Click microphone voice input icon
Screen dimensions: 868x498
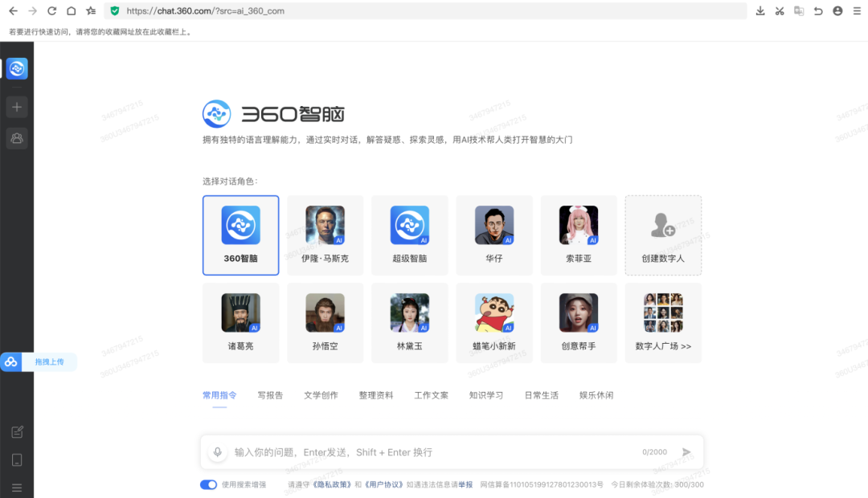coord(218,452)
